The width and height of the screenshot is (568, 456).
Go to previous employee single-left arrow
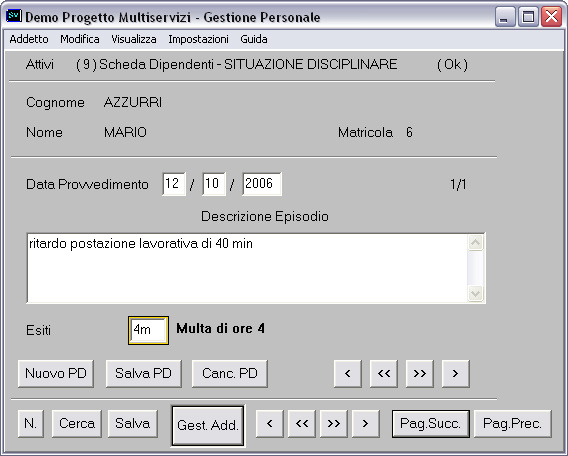(269, 423)
